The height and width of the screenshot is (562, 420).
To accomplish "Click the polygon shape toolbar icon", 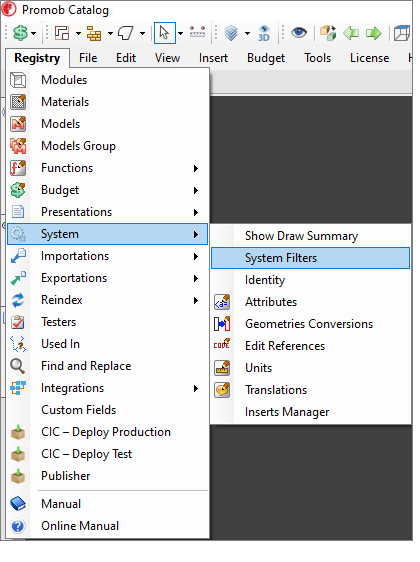I will pyautogui.click(x=126, y=33).
